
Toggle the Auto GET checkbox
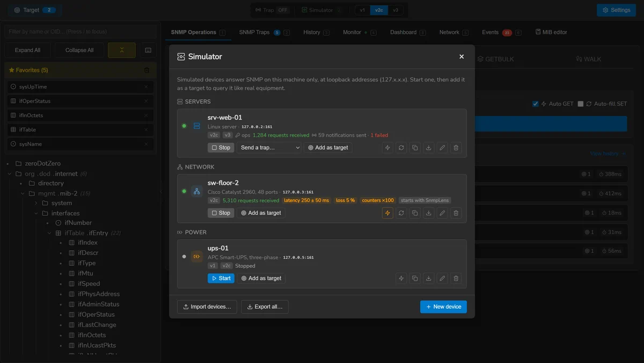tap(535, 104)
